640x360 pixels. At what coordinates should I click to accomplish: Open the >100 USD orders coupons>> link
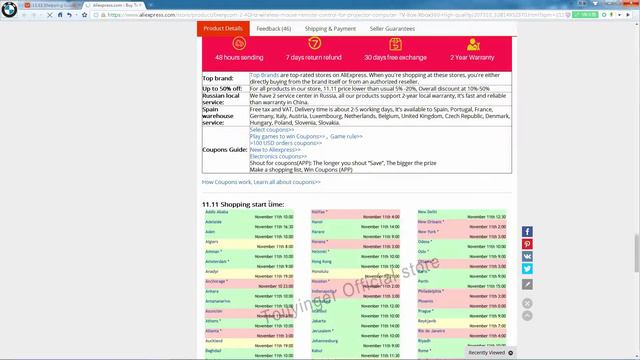click(286, 143)
